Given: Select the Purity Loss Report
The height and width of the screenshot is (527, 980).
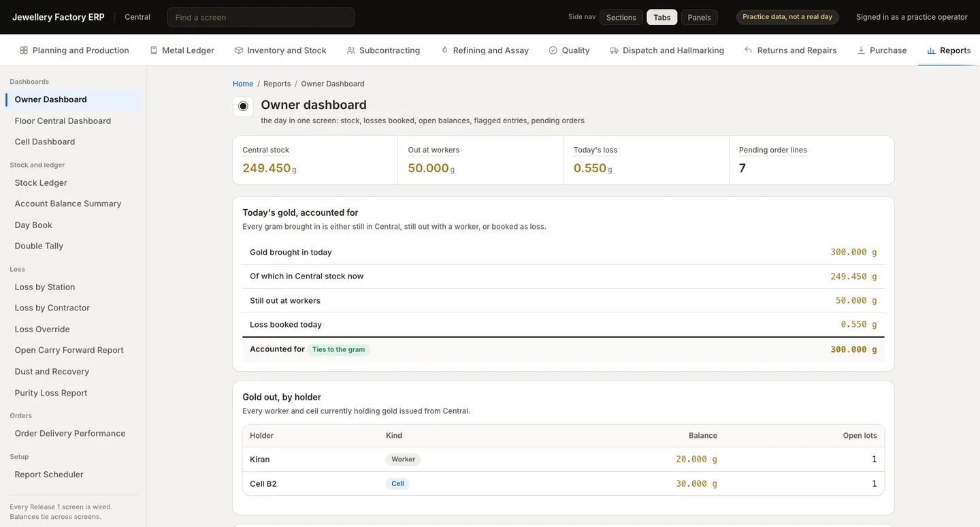Looking at the screenshot, I should pos(73,393).
